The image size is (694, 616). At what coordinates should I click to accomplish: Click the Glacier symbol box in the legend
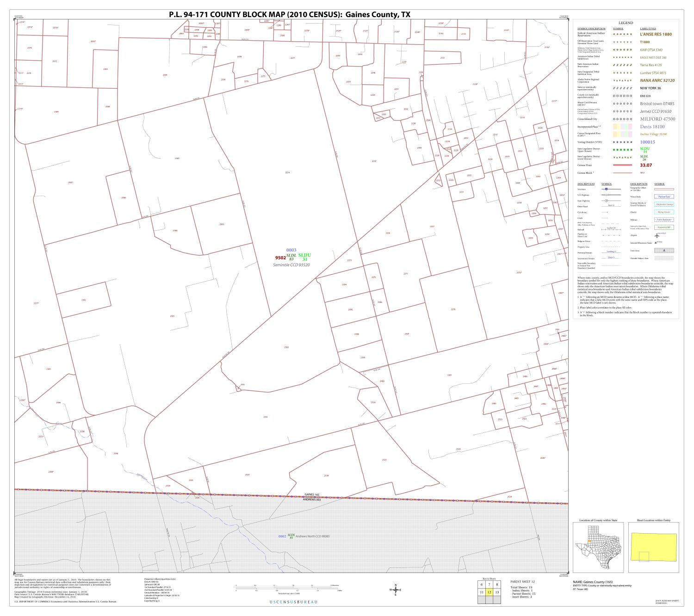(664, 212)
